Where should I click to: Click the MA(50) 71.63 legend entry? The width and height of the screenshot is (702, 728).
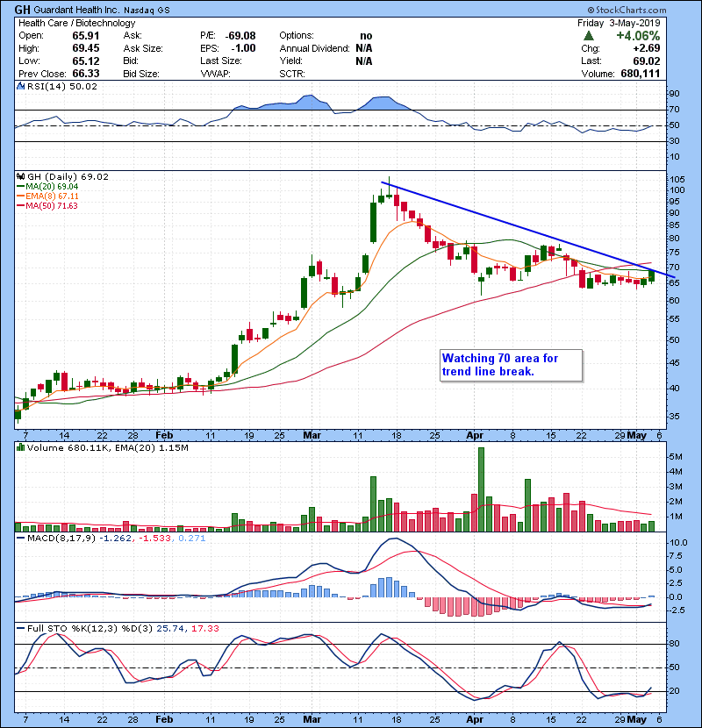tap(48, 205)
